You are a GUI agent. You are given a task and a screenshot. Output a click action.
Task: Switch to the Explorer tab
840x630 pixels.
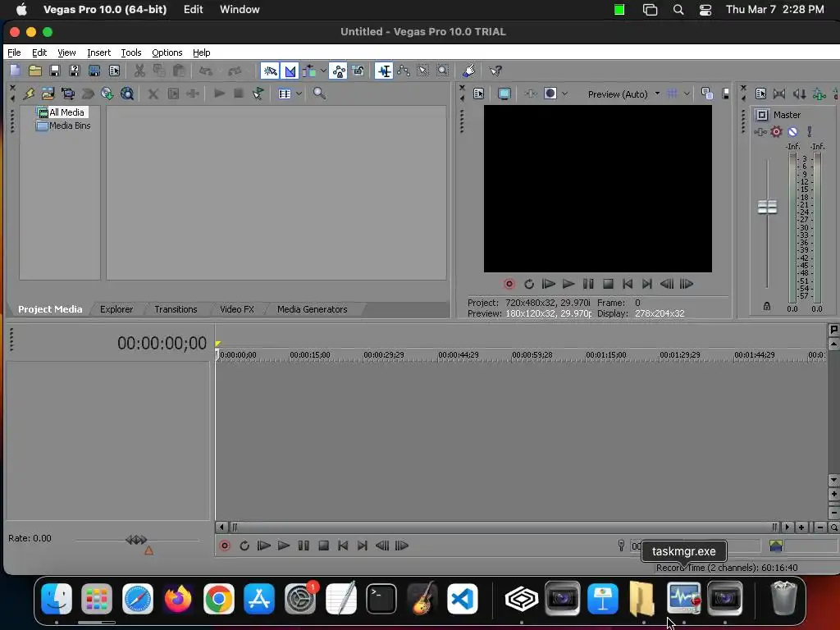pyautogui.click(x=116, y=309)
